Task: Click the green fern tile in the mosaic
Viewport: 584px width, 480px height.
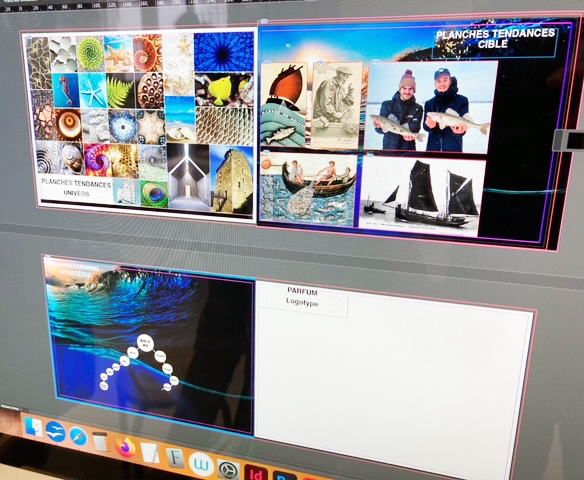Action: (x=120, y=92)
